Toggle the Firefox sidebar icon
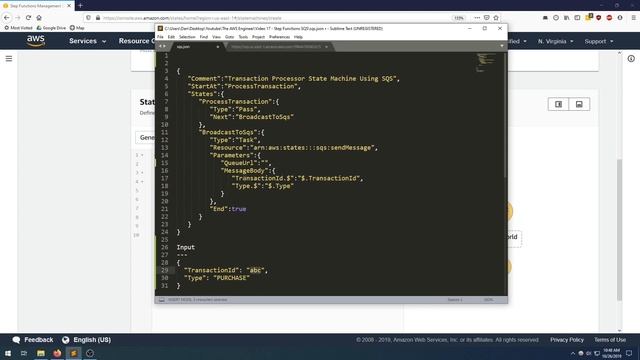The height and width of the screenshot is (360, 640). coord(577,18)
